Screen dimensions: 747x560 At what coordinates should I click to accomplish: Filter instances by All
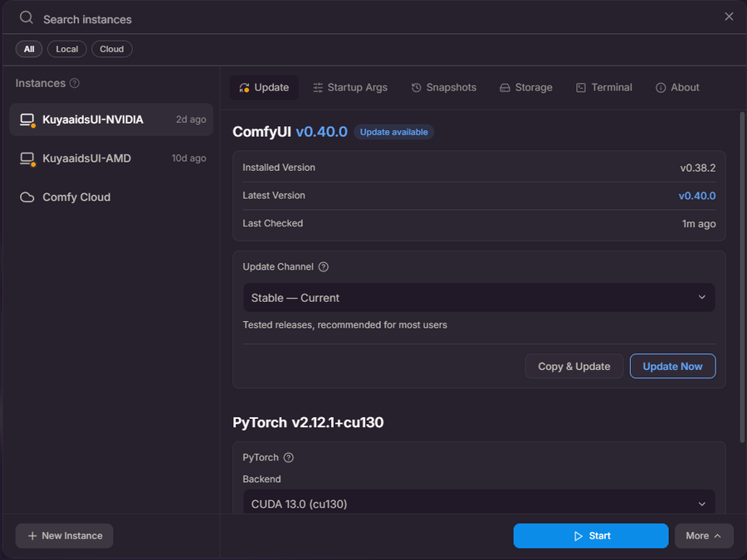(29, 49)
